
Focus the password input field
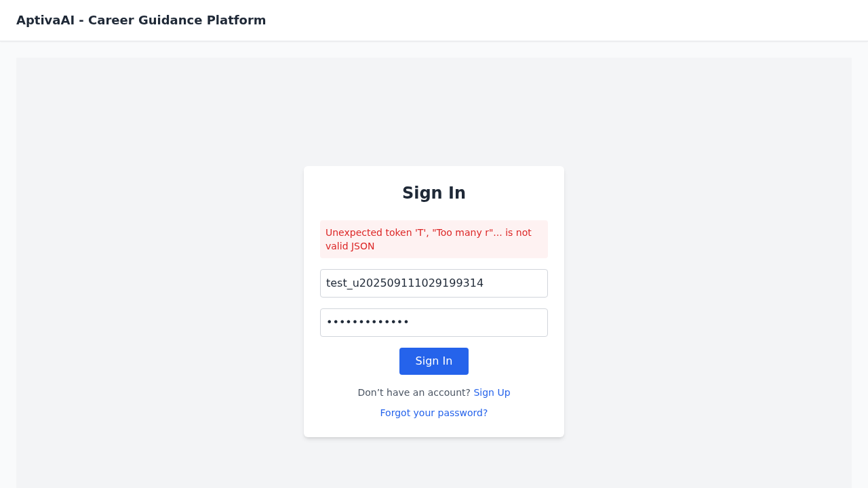(x=434, y=323)
